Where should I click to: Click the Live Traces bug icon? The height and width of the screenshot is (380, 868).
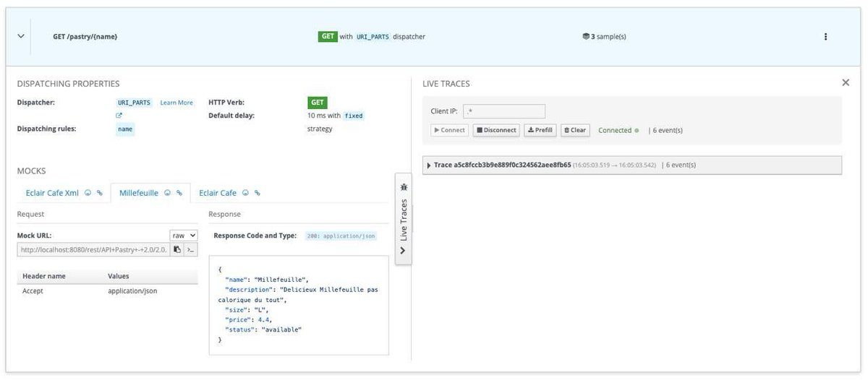404,186
